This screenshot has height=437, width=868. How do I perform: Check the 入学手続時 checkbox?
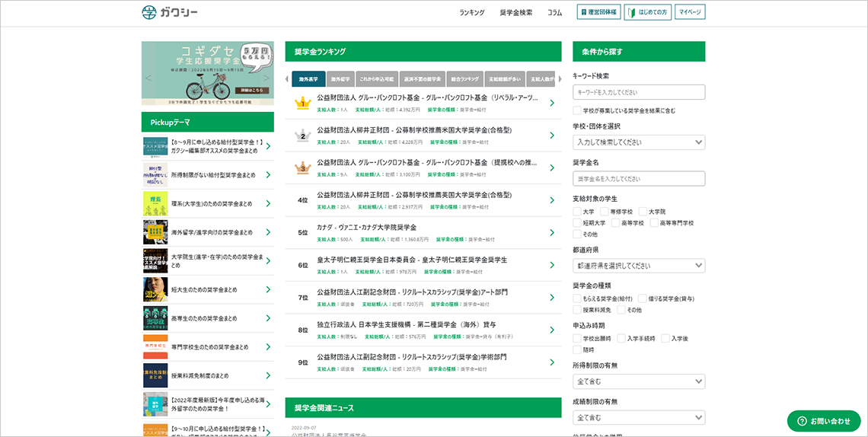click(x=621, y=338)
